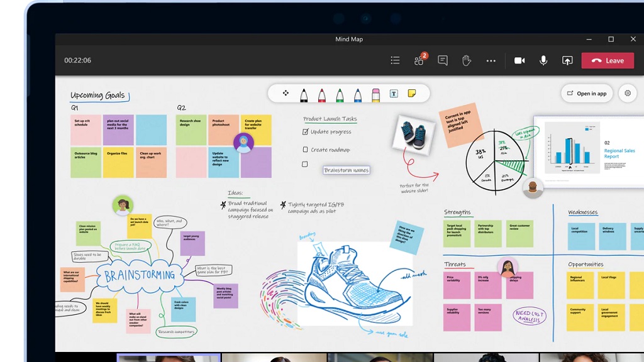Screen dimensions: 644x362
Task: Open the screen sharing options
Action: (568, 60)
